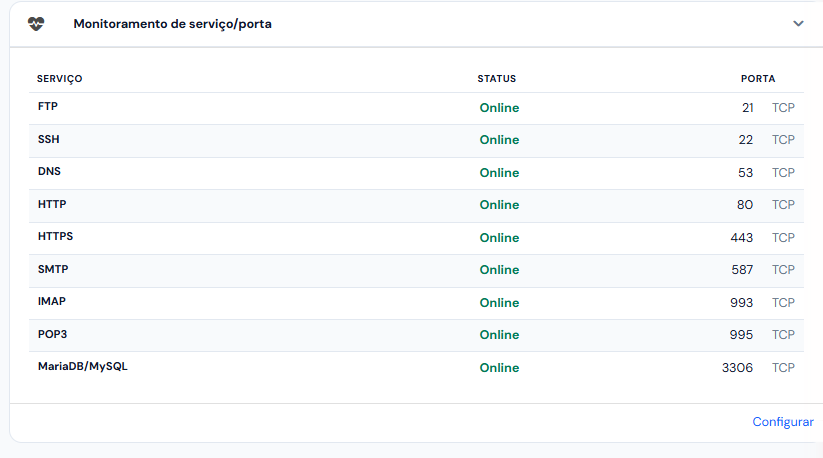Screen dimensions: 823x458
Task: Select the SMTP service name
Action: (x=53, y=270)
